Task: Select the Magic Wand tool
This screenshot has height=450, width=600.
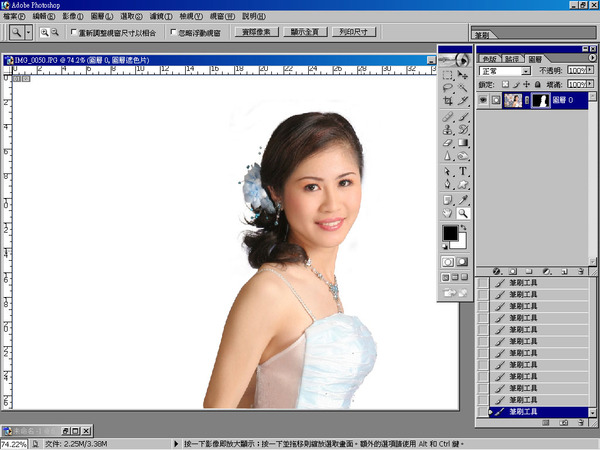Action: click(463, 88)
